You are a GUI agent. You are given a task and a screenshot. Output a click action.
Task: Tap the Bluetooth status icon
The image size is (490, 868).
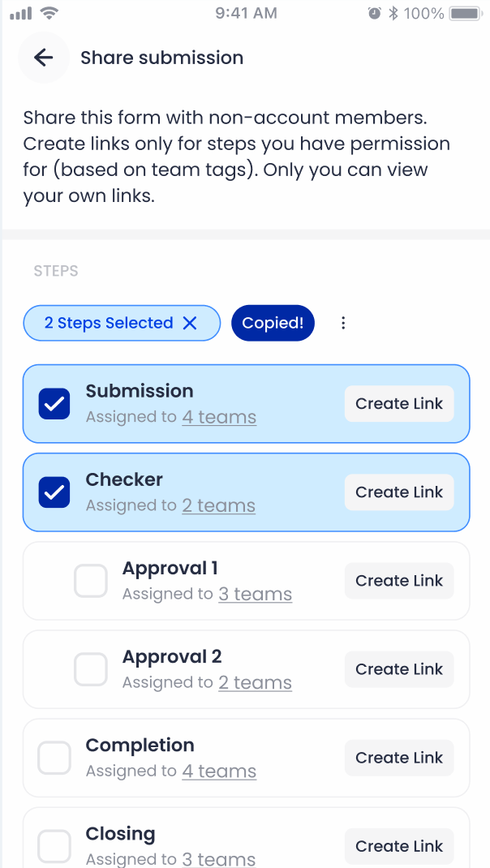(393, 13)
